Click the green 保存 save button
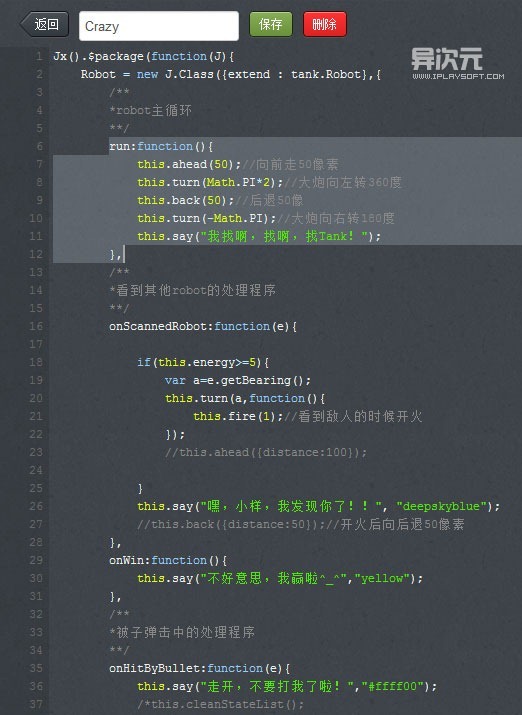The width and height of the screenshot is (522, 715). click(271, 24)
